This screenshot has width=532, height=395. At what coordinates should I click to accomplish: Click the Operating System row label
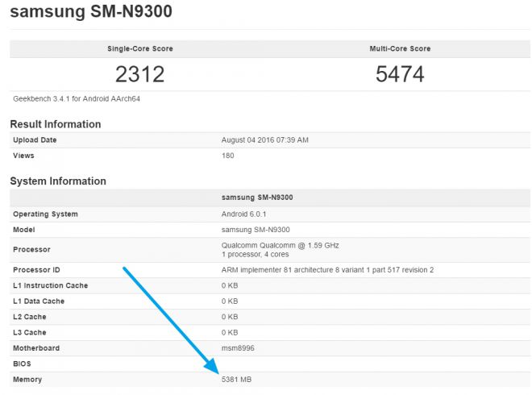[45, 214]
